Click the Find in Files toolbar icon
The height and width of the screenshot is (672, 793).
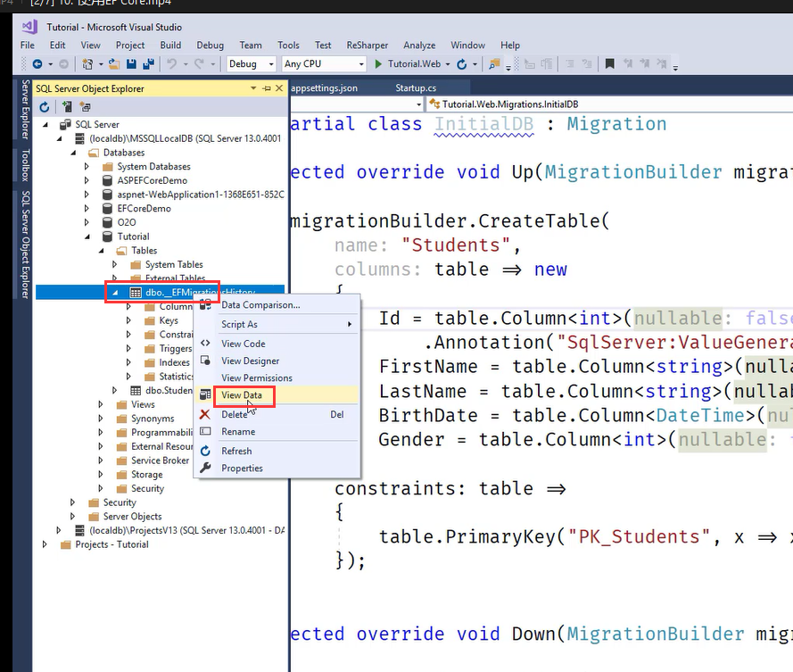point(494,63)
